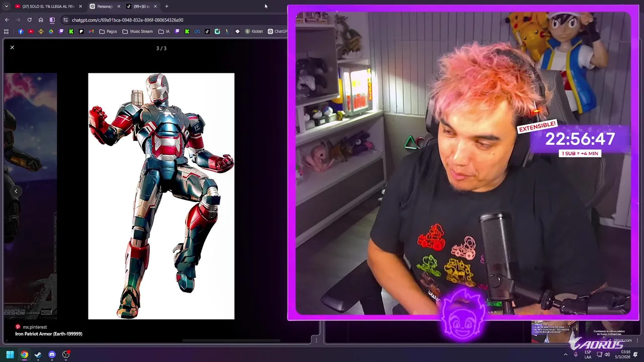644x362 pixels.
Task: Click the 3 / 3 image counter
Action: pos(161,48)
